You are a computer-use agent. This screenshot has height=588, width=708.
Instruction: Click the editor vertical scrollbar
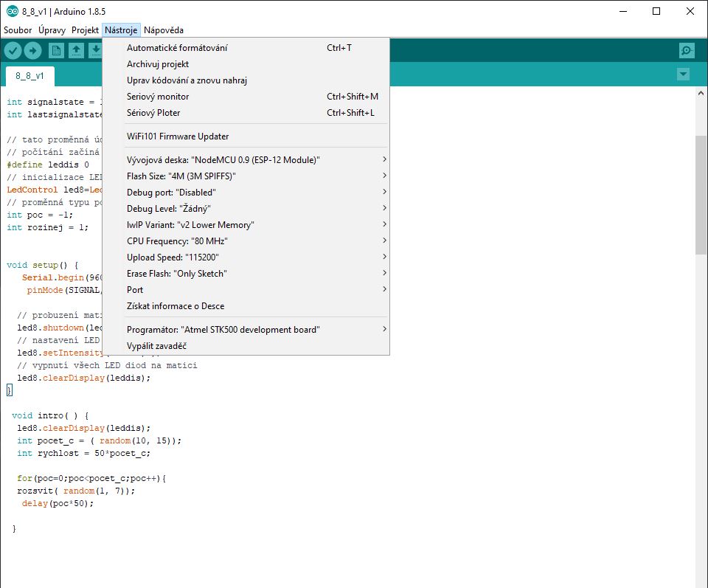pyautogui.click(x=701, y=195)
